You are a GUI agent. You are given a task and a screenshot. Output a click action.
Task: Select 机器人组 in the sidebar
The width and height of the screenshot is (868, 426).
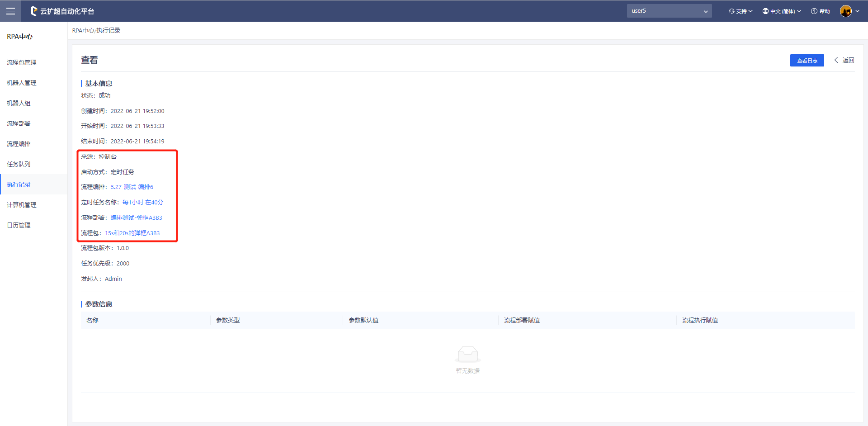click(19, 103)
